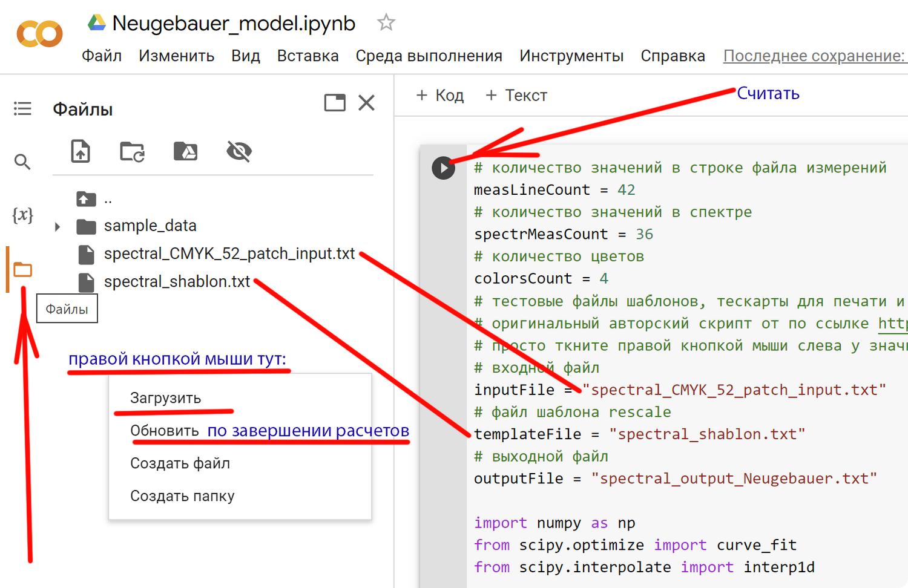
Task: Mount Google Drive via the Drive folder icon
Action: 185,151
